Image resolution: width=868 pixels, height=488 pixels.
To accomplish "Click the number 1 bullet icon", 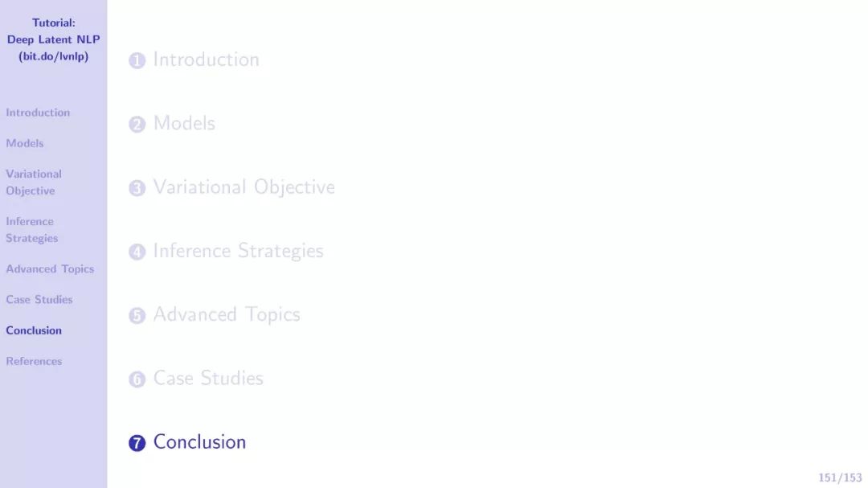I will (137, 60).
